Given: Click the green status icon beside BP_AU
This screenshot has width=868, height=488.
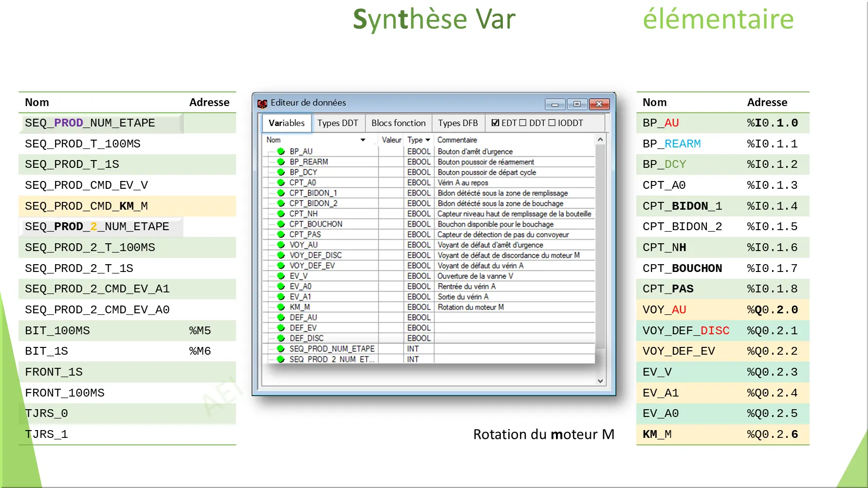Looking at the screenshot, I should click(x=280, y=151).
